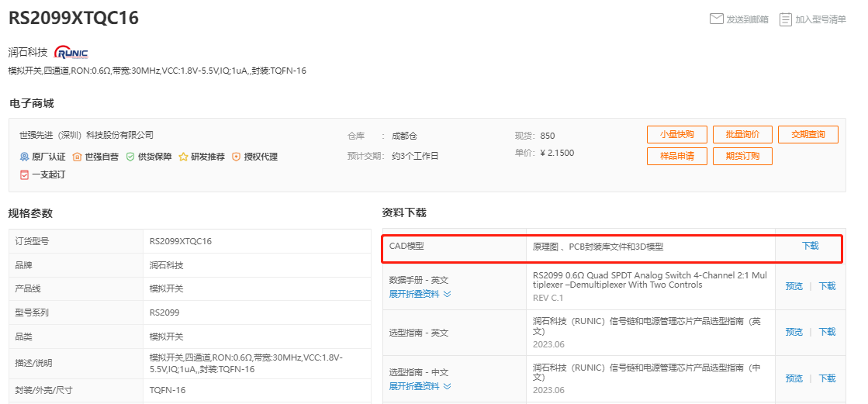Viewport: 868px width, 404px height.
Task: Click the 小量快购 button
Action: click(x=676, y=134)
